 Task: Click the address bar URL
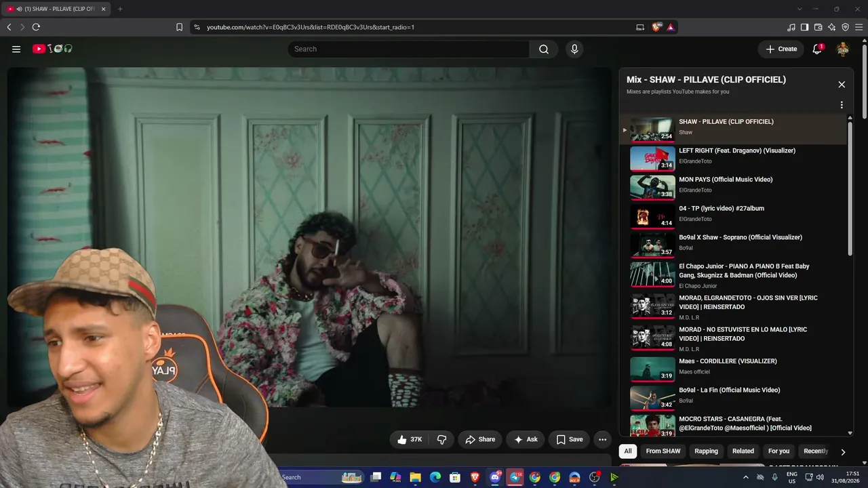311,27
